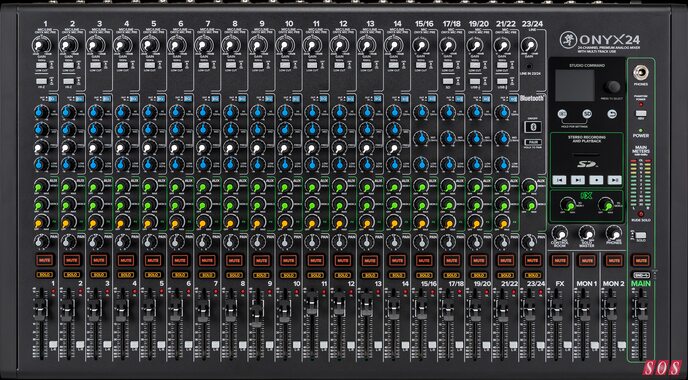Screen dimensions: 688x380
Task: Switch on 48V phantom power button
Action: point(641,114)
